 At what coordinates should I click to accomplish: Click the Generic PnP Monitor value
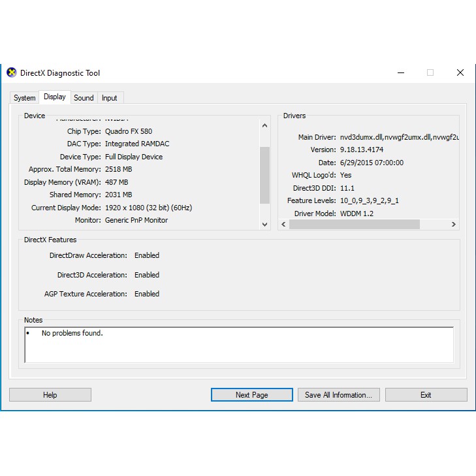[x=136, y=220]
